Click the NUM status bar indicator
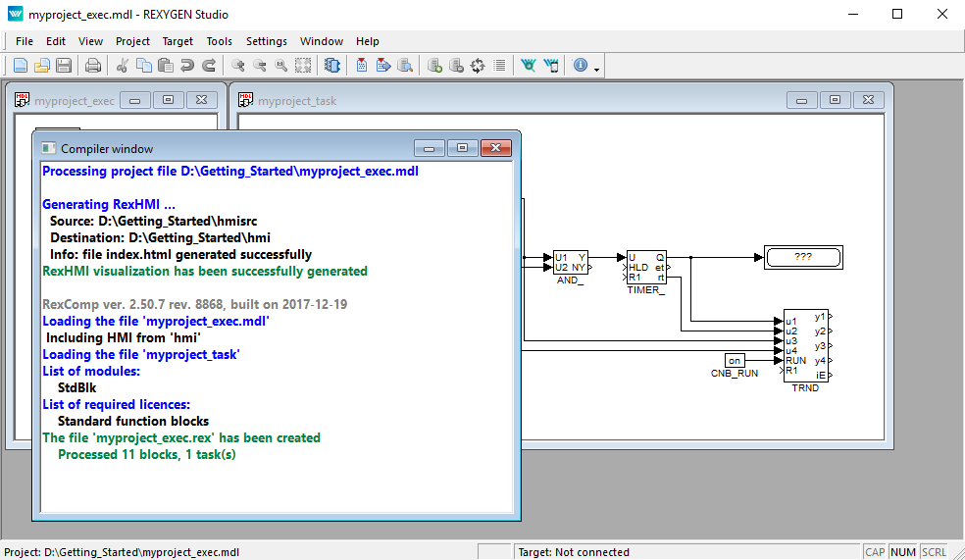This screenshot has width=965, height=560. coord(903,552)
